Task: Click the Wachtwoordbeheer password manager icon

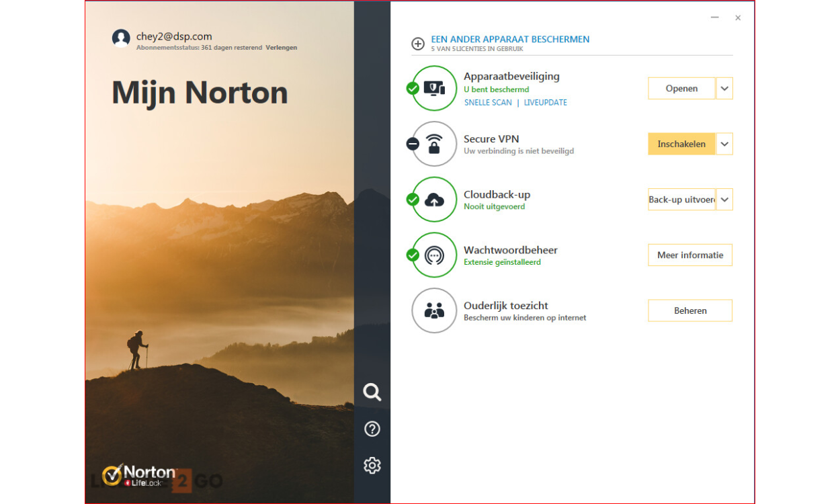Action: 434,255
